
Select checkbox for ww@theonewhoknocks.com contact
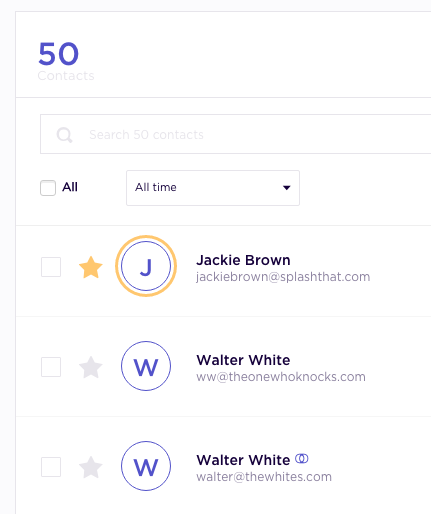click(x=51, y=367)
